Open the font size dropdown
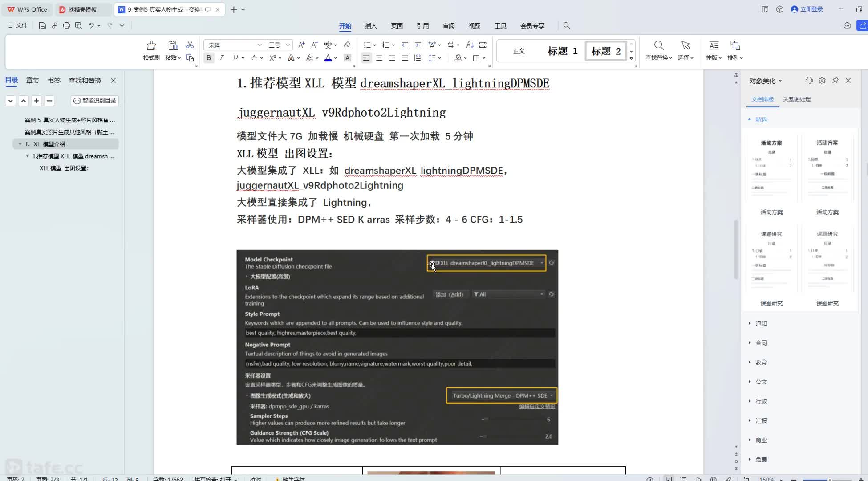Image resolution: width=868 pixels, height=481 pixels. (288, 45)
